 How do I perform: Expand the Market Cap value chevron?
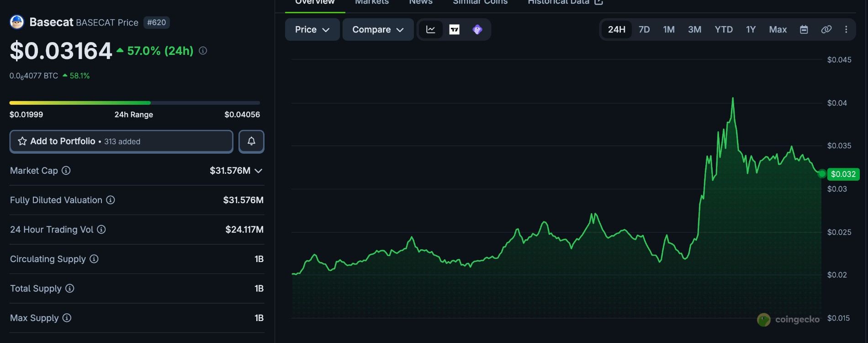(259, 171)
